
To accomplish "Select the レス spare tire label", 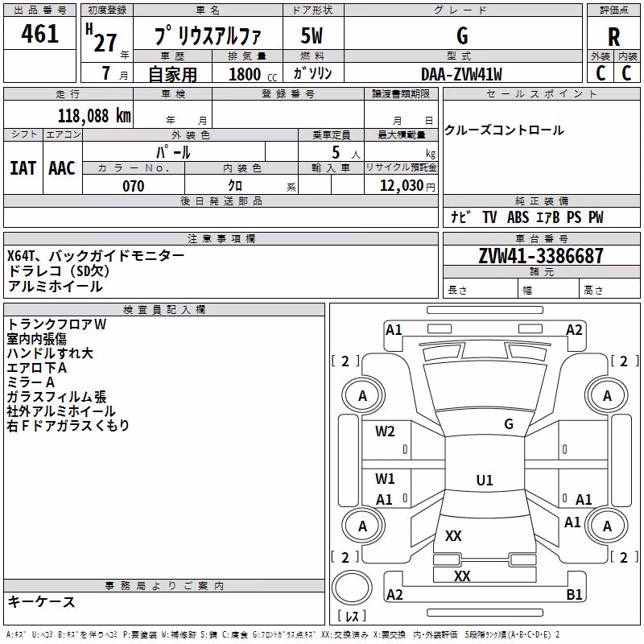I will pos(352,616).
